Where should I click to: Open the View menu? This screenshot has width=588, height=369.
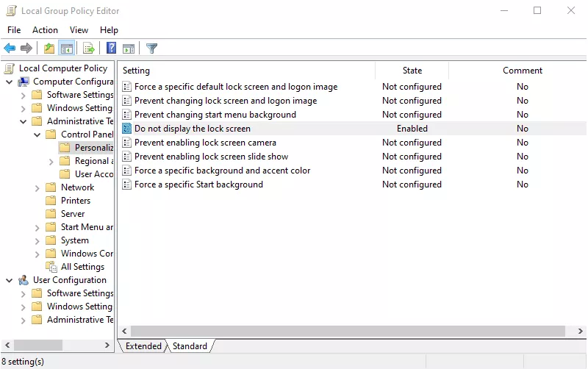(79, 30)
